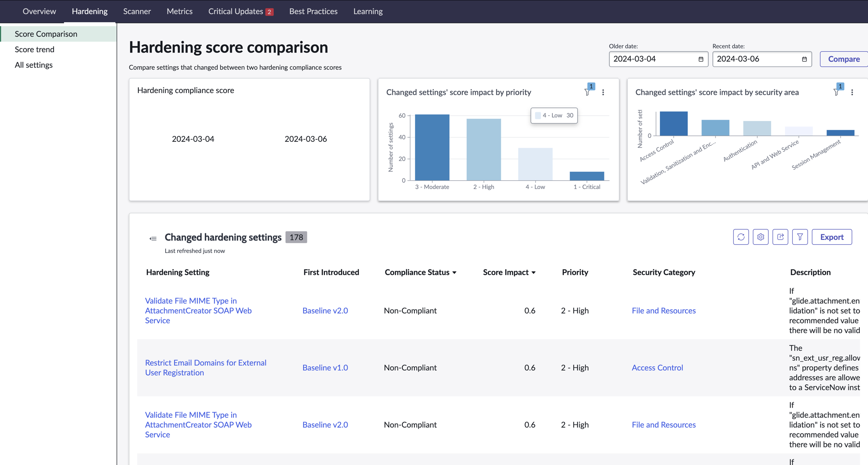This screenshot has height=465, width=868.
Task: Export the changed hardening settings
Action: pyautogui.click(x=832, y=237)
